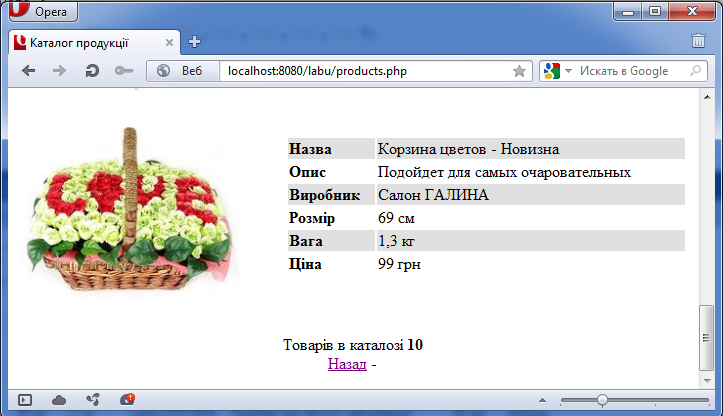This screenshot has height=416, width=723.
Task: Adjust the page zoom slider
Action: [x=602, y=400]
